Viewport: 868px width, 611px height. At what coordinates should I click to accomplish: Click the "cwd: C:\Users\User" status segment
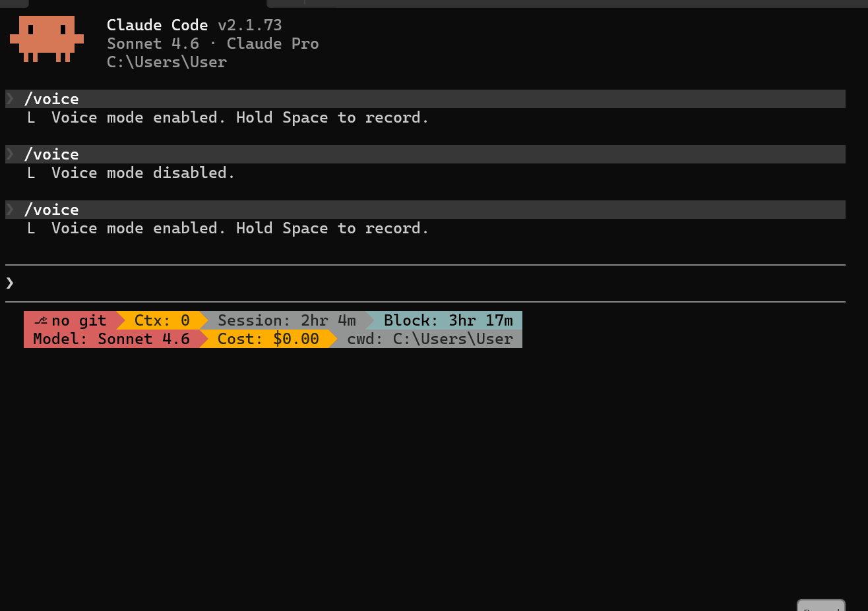429,339
